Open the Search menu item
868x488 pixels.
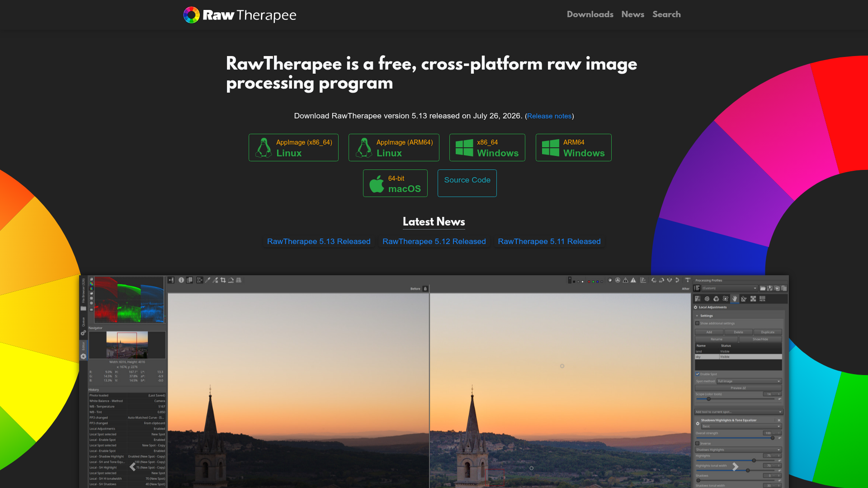[666, 14]
